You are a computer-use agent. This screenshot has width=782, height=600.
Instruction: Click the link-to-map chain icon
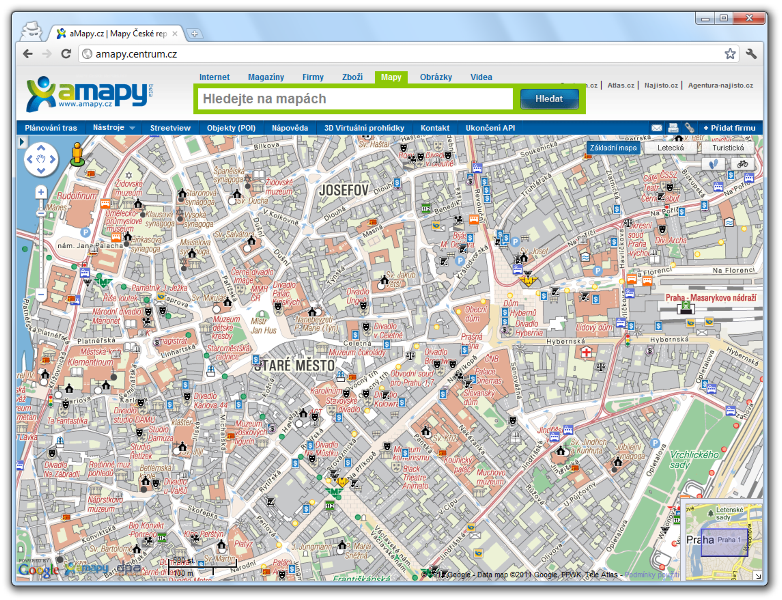pos(689,128)
